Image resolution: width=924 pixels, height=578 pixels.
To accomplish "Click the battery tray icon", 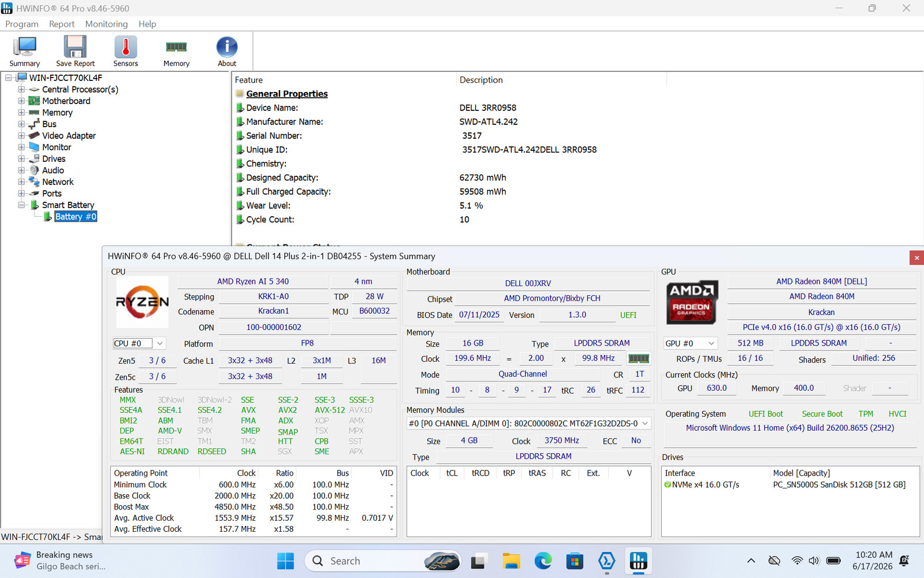I will point(833,561).
